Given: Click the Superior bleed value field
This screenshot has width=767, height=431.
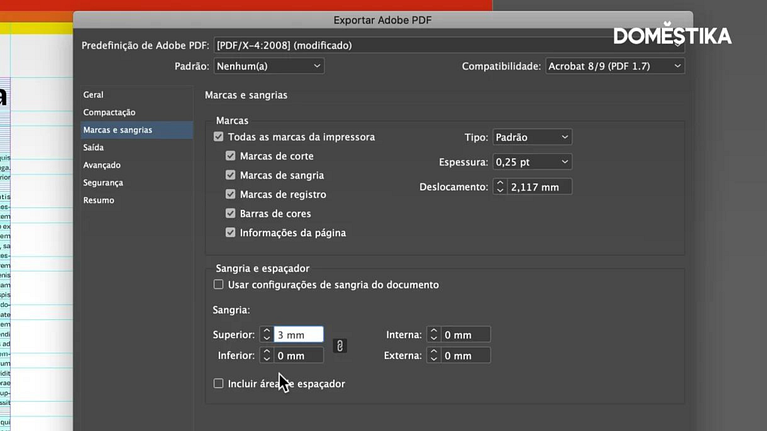Looking at the screenshot, I should tap(298, 335).
